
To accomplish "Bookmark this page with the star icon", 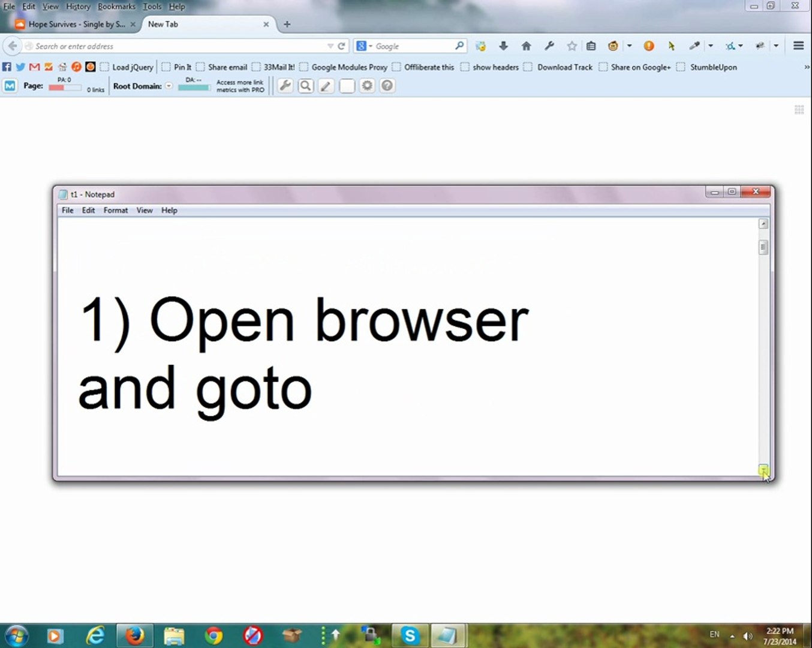I will coord(572,46).
